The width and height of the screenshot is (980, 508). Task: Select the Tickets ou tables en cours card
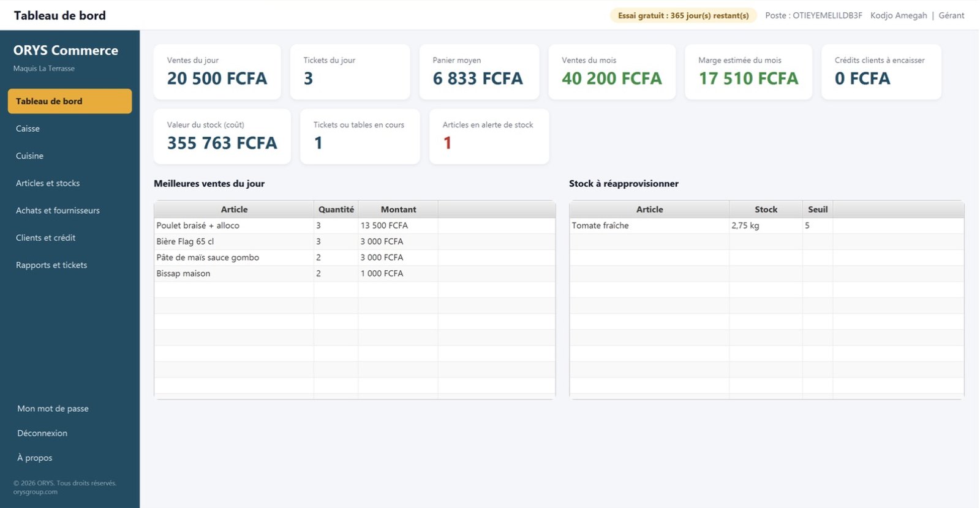click(x=360, y=137)
